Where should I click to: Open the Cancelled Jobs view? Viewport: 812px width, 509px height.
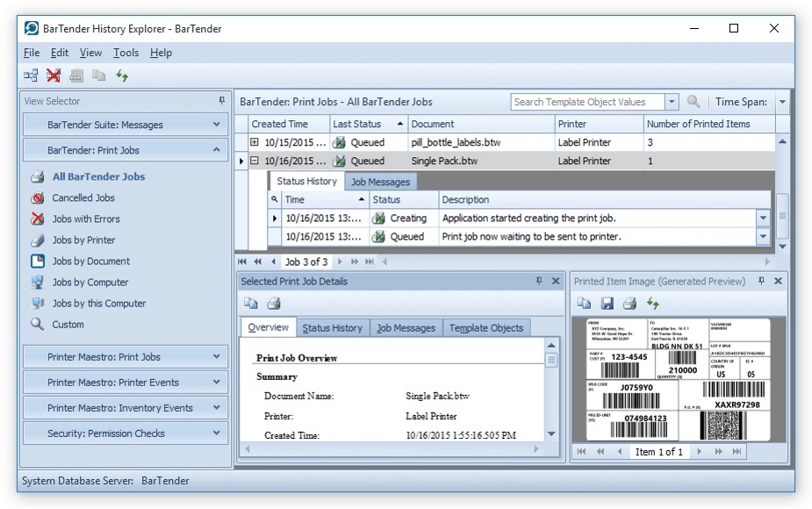[x=83, y=198]
